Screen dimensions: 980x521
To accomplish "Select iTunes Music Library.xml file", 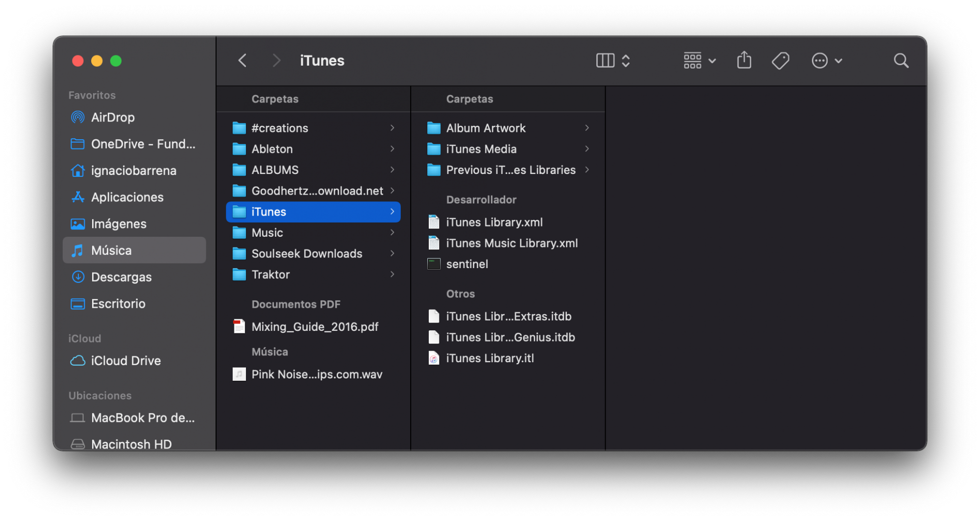I will click(508, 244).
